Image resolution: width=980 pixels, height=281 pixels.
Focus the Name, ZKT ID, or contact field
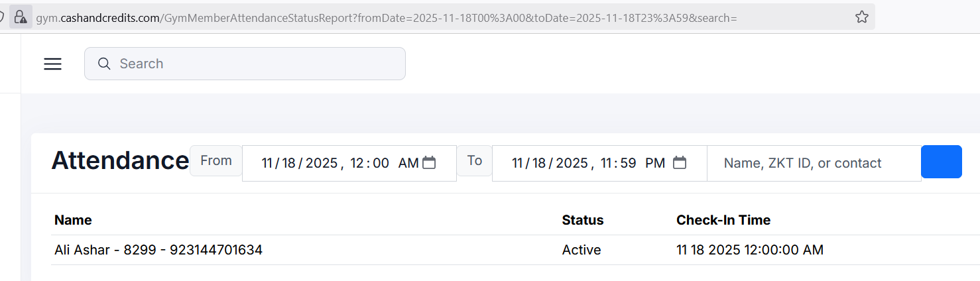click(x=814, y=163)
